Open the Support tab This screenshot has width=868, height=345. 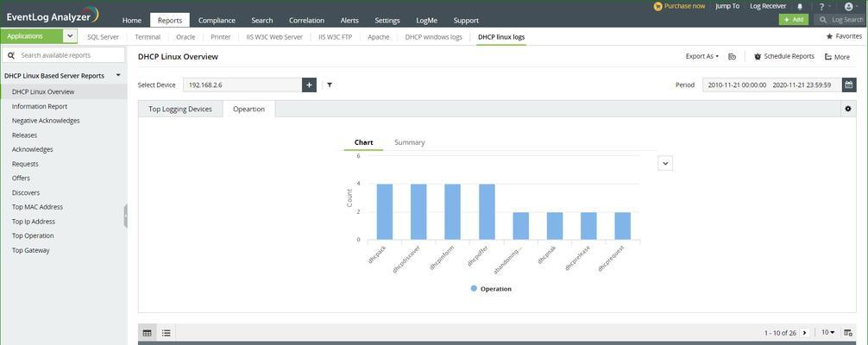pyautogui.click(x=466, y=20)
